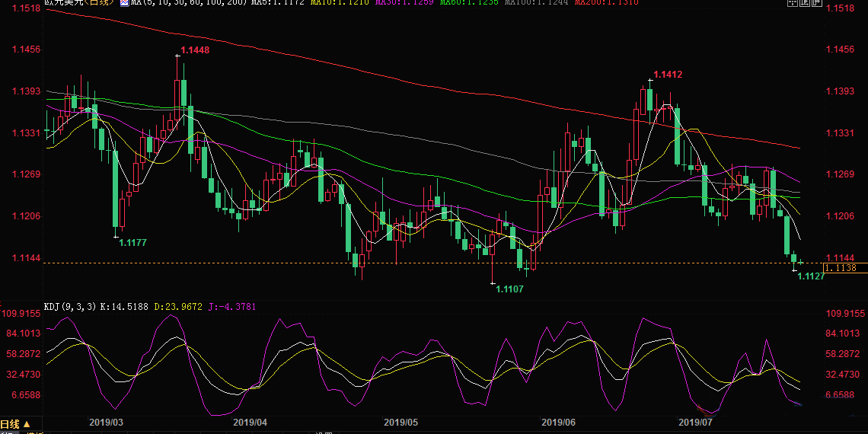The image size is (868, 434).
Task: Click the middle of three top-right chart icons
Action: click(x=804, y=3)
